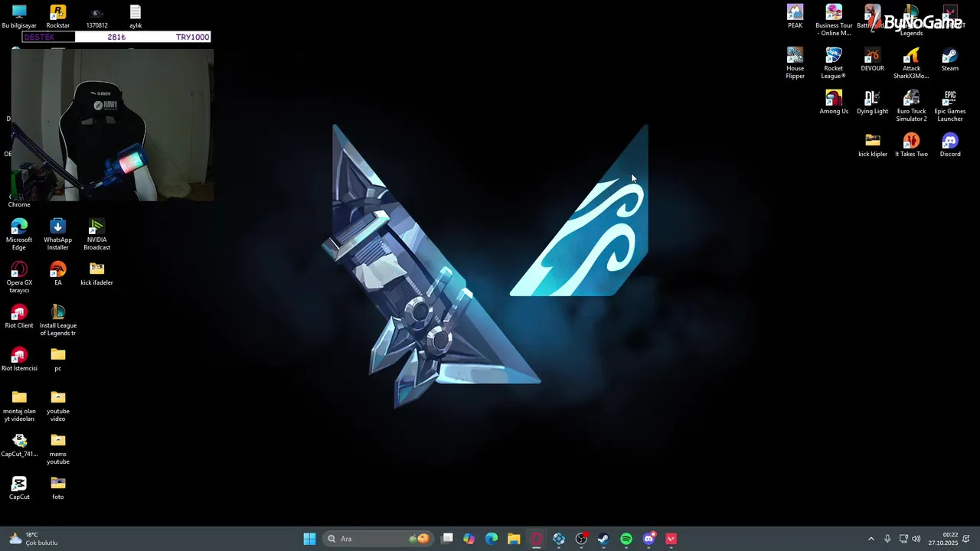Open Task View on taskbar

(447, 539)
